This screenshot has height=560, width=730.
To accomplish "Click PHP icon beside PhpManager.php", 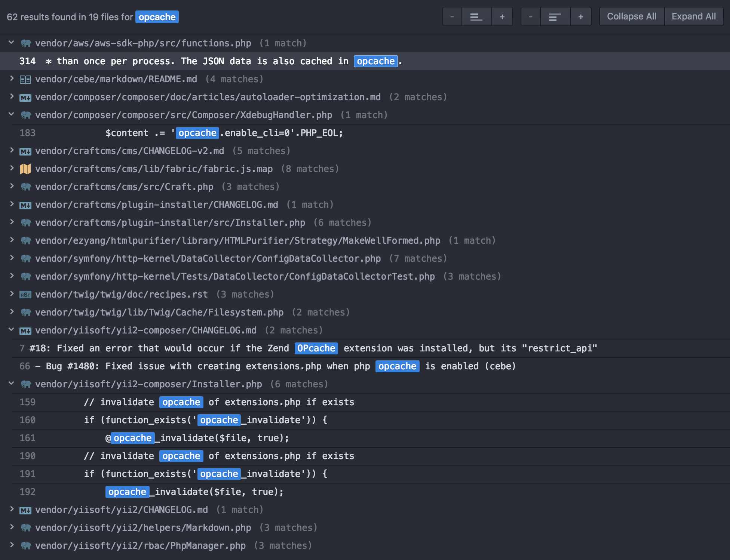I will [25, 546].
